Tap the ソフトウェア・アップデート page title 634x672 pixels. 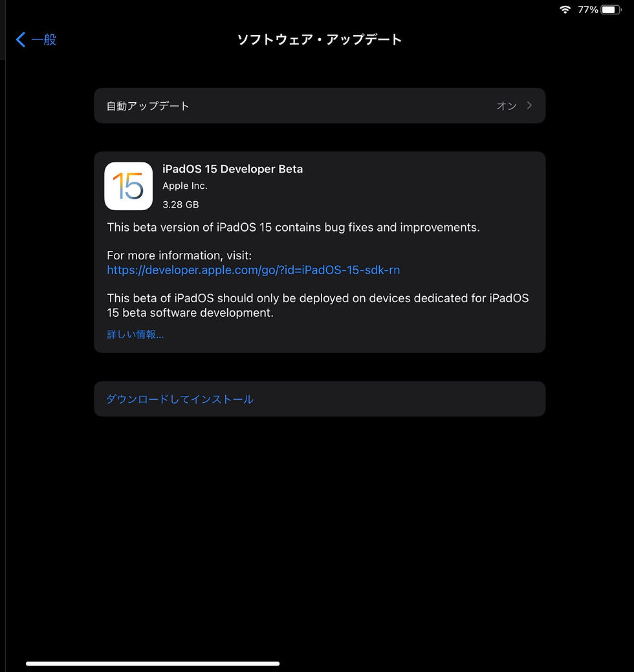pos(320,39)
